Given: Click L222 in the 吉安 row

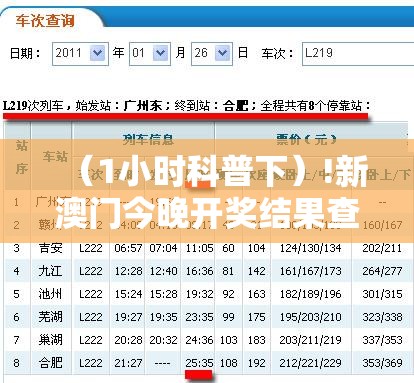Looking at the screenshot, I should pos(91,248).
